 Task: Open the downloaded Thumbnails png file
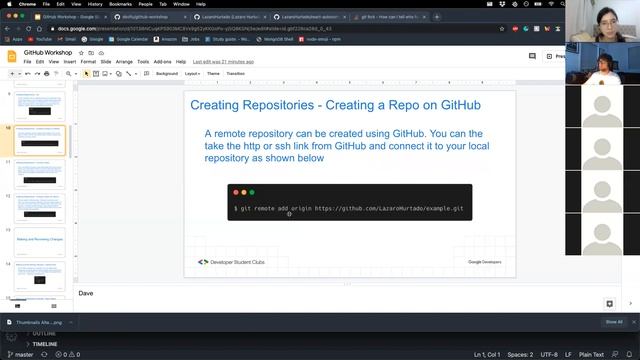click(39, 322)
